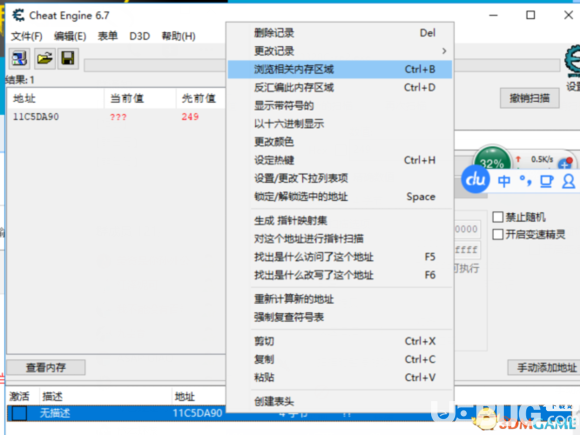Select 生成 指针映射集 entry

(x=340, y=221)
